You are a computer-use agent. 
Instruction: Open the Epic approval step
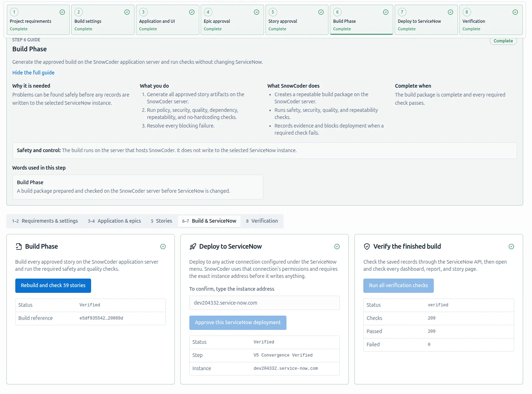232,20
